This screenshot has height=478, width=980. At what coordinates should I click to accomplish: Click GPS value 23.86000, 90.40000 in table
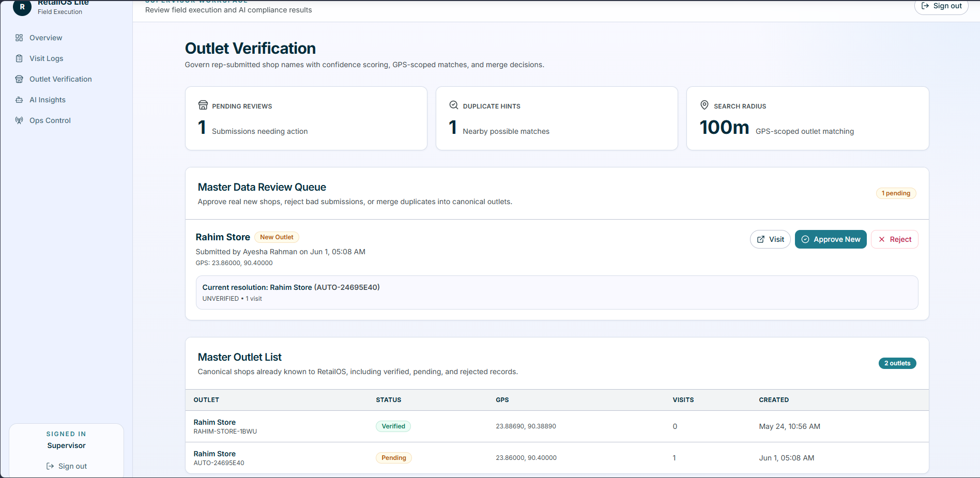point(526,458)
